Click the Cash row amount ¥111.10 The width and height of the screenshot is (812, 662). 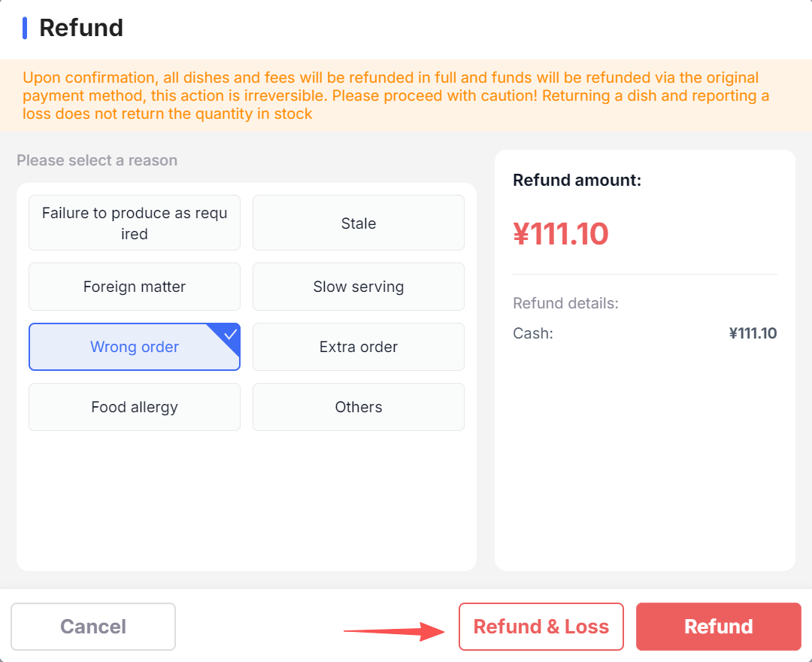753,333
